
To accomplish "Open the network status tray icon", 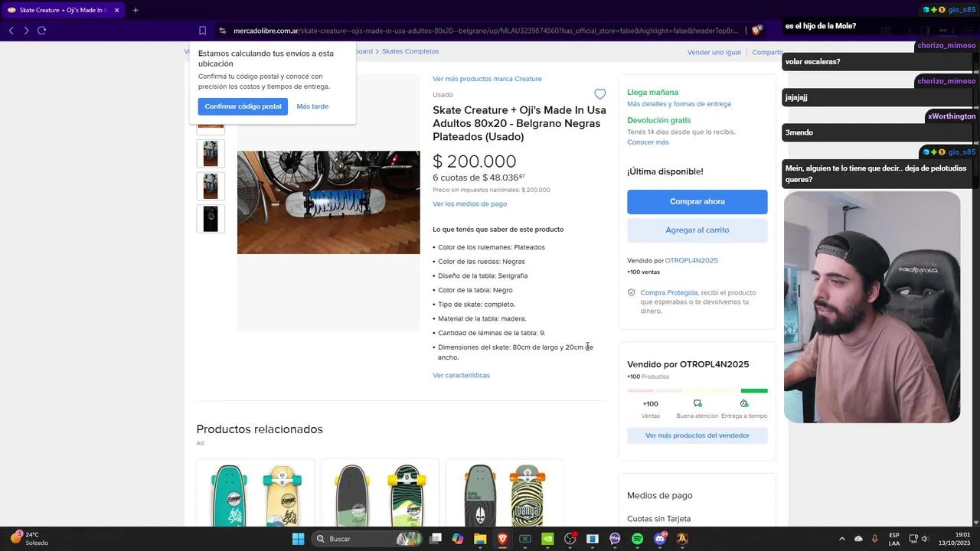I will click(x=913, y=539).
